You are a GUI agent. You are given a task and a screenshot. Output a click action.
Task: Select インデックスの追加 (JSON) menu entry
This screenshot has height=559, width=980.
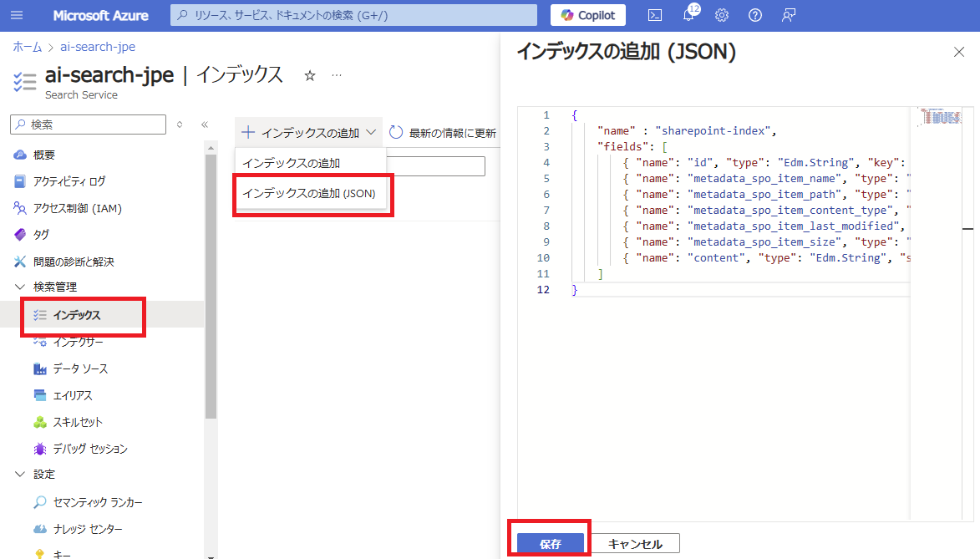coord(309,193)
